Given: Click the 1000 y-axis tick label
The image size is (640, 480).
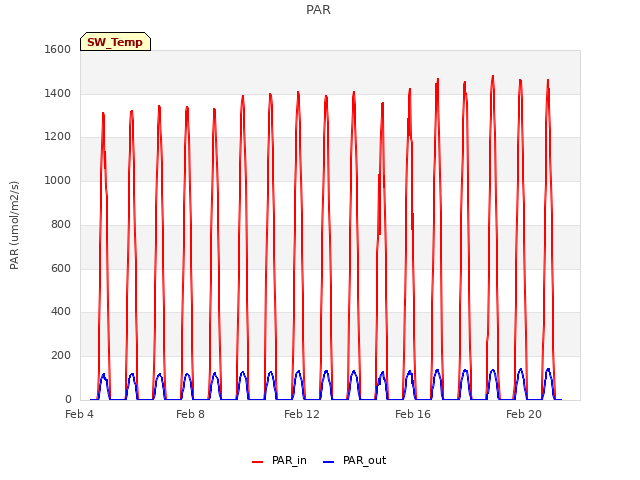Looking at the screenshot, I should coord(58,180).
